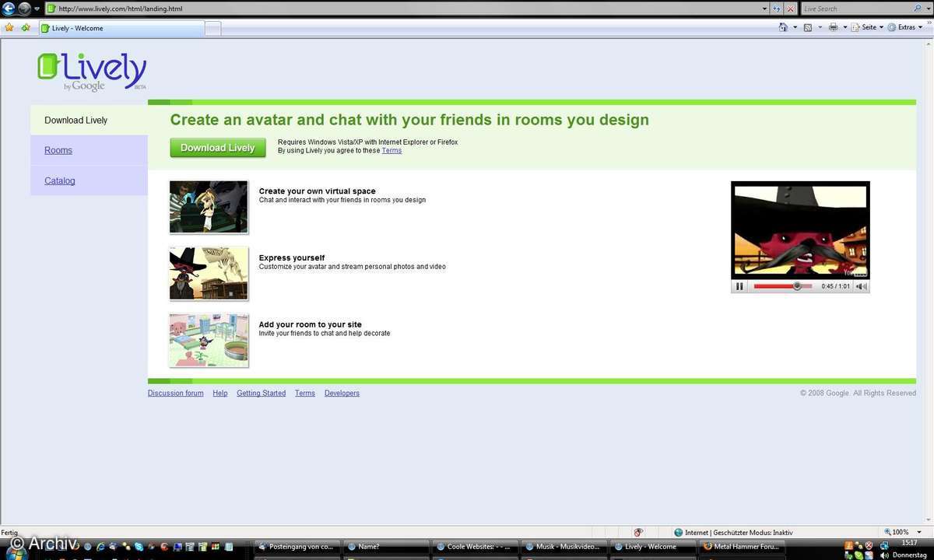The height and width of the screenshot is (560, 934).
Task: Click the Live Search input box
Action: coord(856,9)
